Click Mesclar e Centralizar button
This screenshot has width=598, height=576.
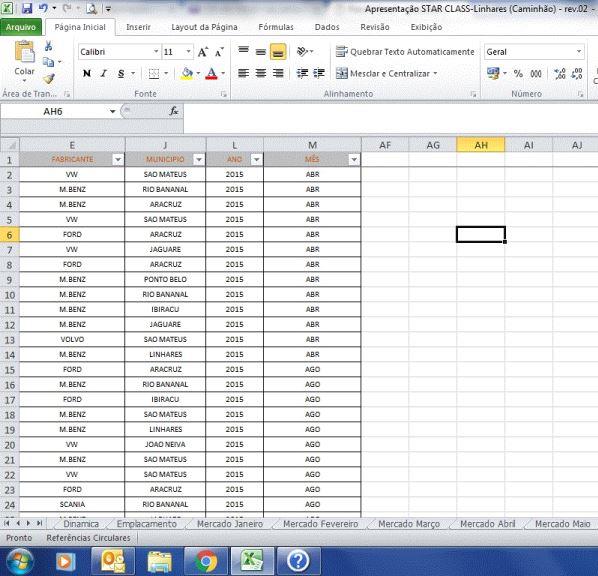[383, 73]
